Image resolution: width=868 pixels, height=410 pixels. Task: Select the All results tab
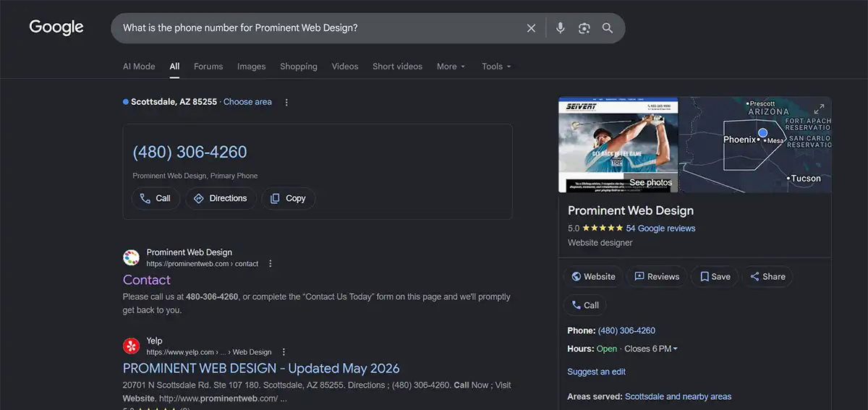pyautogui.click(x=174, y=66)
